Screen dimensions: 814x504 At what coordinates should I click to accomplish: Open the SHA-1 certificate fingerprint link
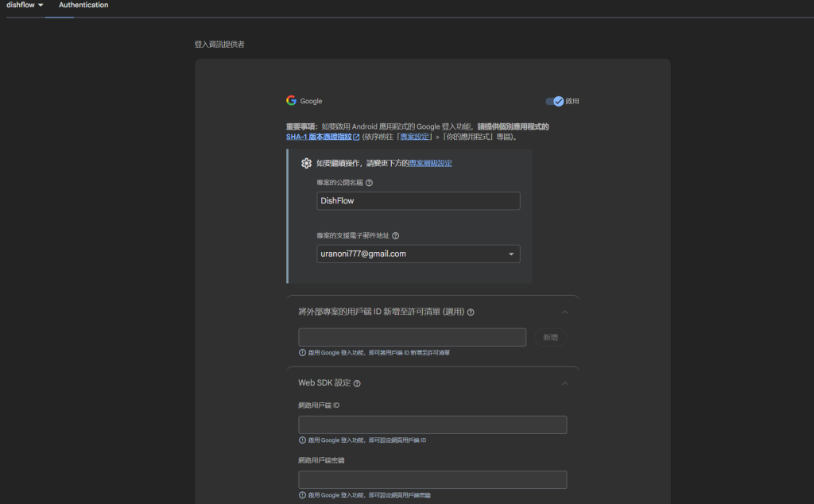(319, 137)
